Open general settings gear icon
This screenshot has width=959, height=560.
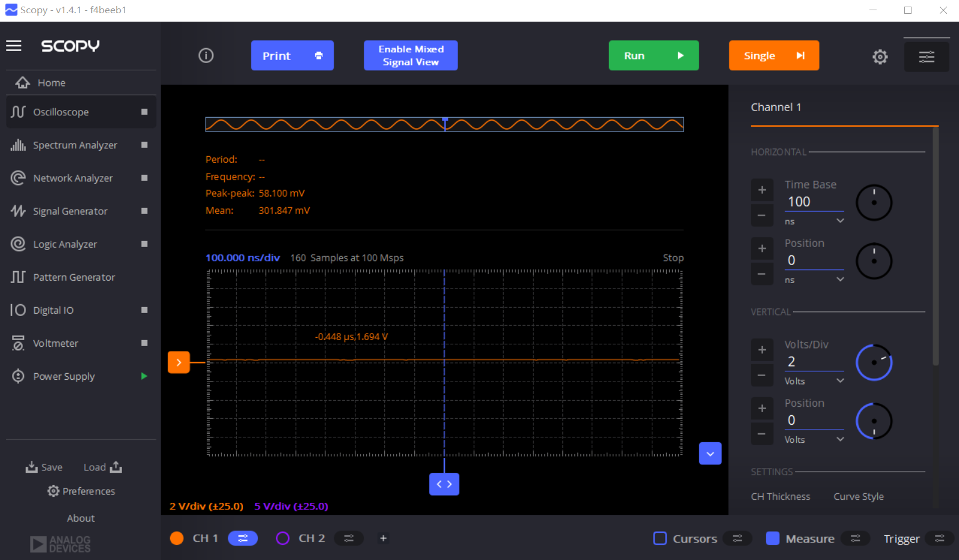(x=880, y=56)
